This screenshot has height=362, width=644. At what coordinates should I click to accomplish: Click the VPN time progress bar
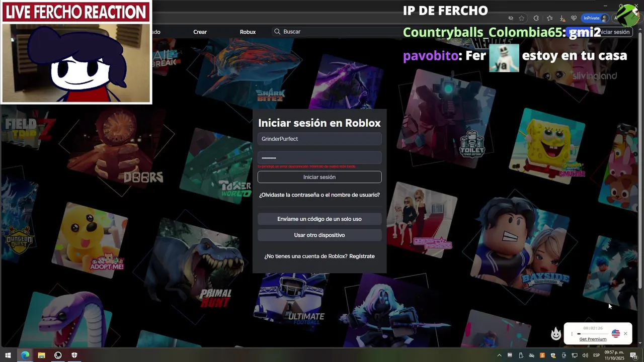pyautogui.click(x=593, y=334)
